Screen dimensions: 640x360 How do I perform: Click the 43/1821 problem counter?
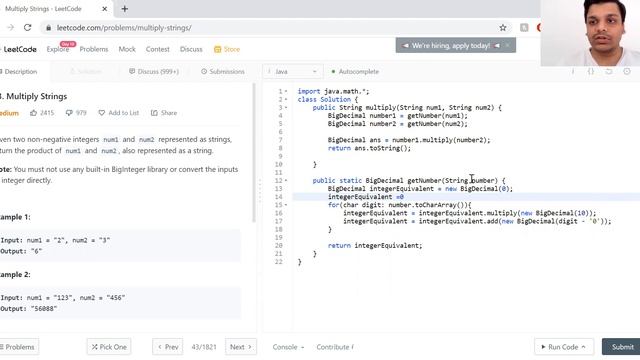pos(204,347)
